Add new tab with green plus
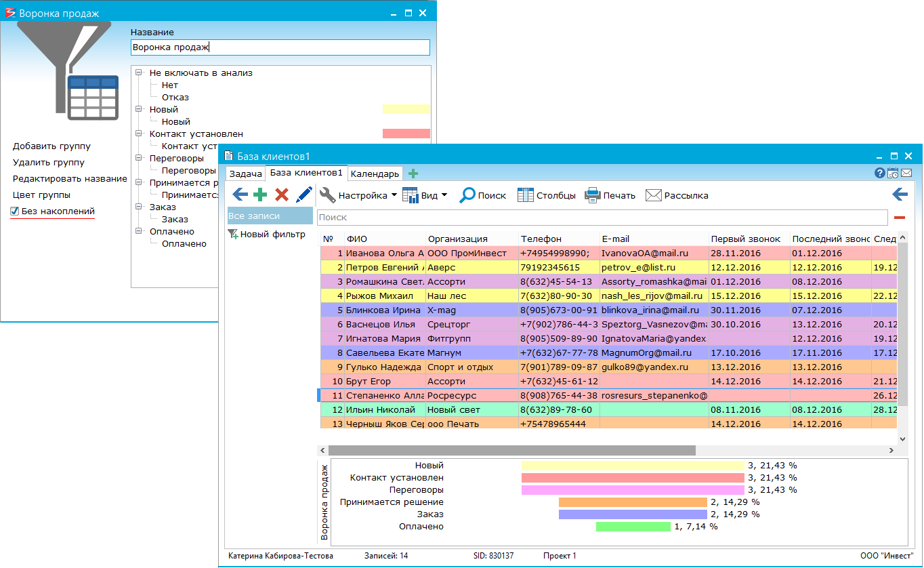This screenshot has width=924, height=568. (413, 174)
